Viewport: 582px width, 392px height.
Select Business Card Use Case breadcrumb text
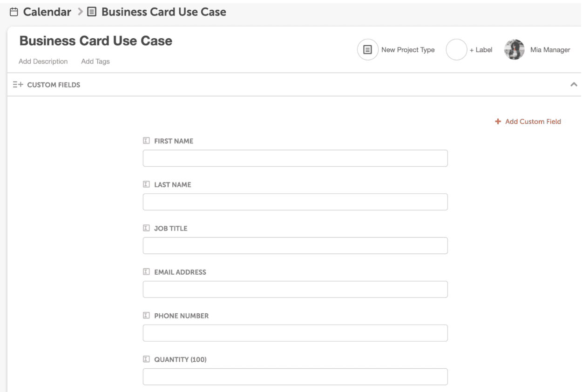click(164, 12)
